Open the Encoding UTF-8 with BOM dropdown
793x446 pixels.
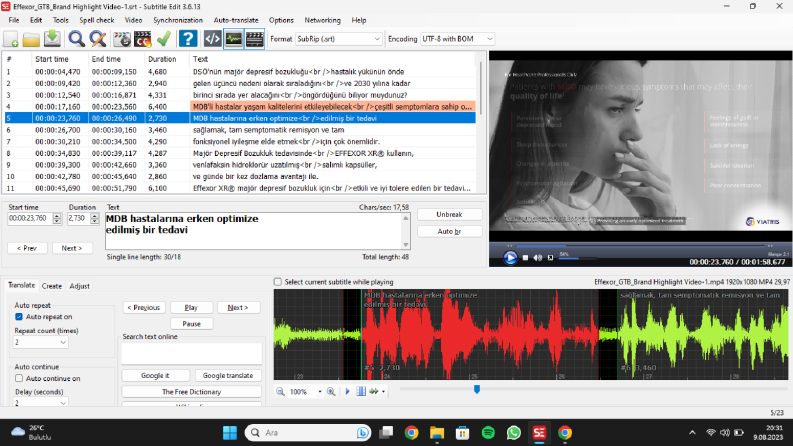457,39
